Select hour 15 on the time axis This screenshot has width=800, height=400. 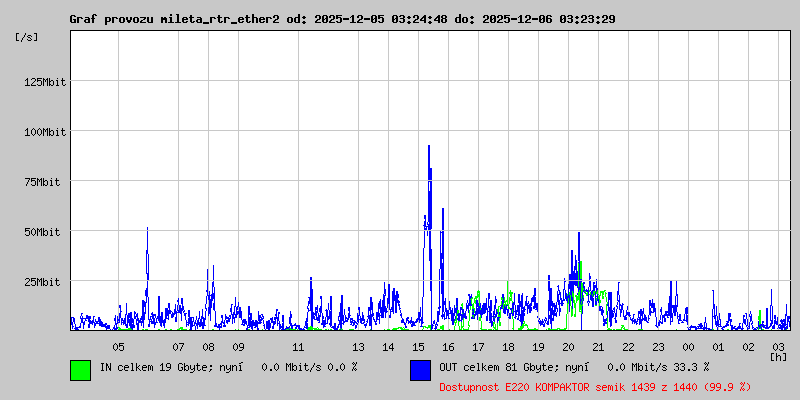pos(418,346)
